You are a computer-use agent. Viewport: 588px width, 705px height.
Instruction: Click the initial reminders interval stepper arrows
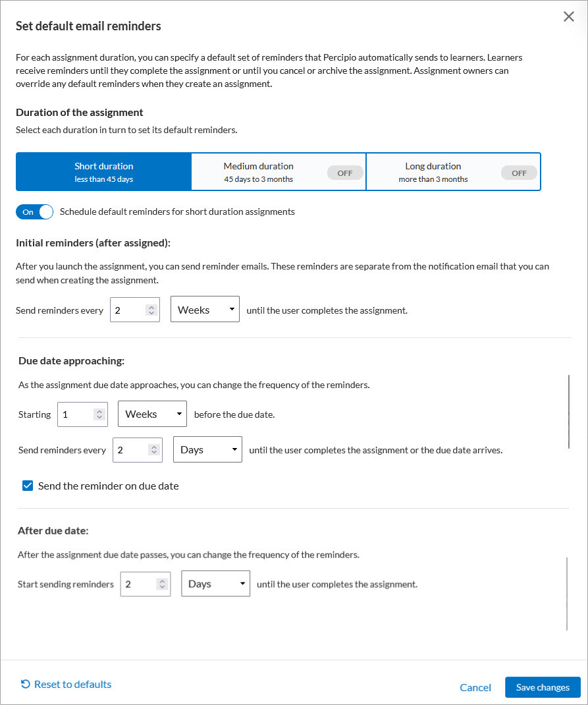(151, 310)
